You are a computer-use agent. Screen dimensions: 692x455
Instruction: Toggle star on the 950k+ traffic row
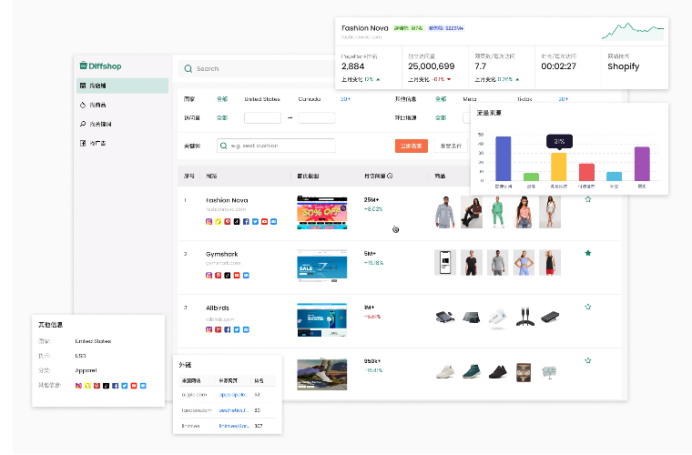[x=588, y=361]
